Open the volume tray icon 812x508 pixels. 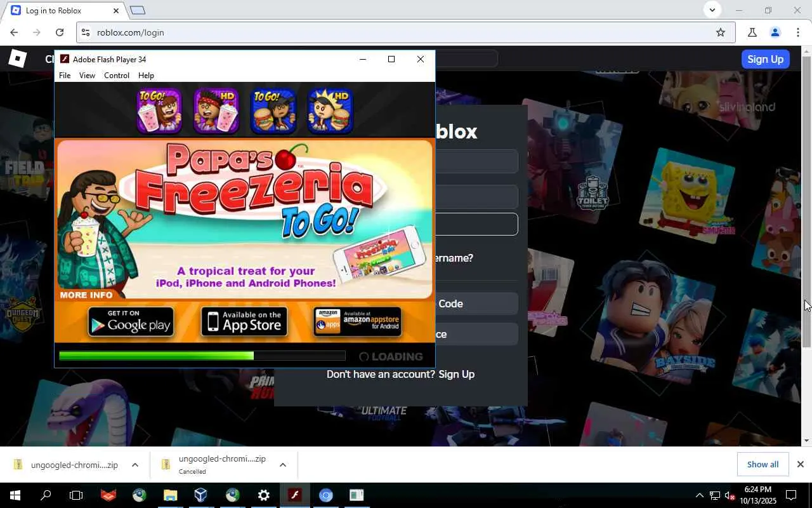[729, 495]
